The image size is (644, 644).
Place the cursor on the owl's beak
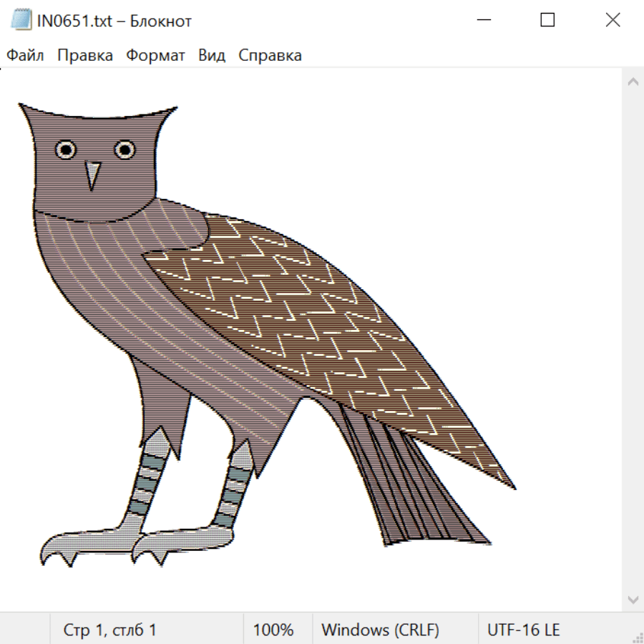[x=92, y=174]
